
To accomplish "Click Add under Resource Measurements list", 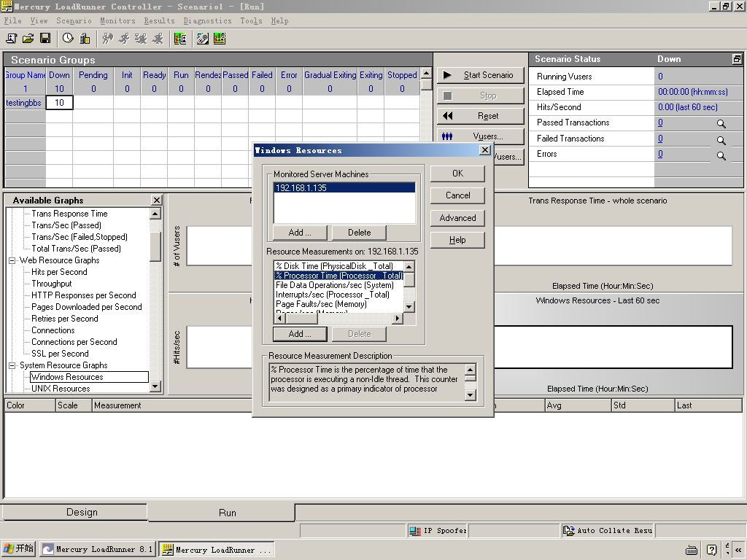I will [300, 334].
